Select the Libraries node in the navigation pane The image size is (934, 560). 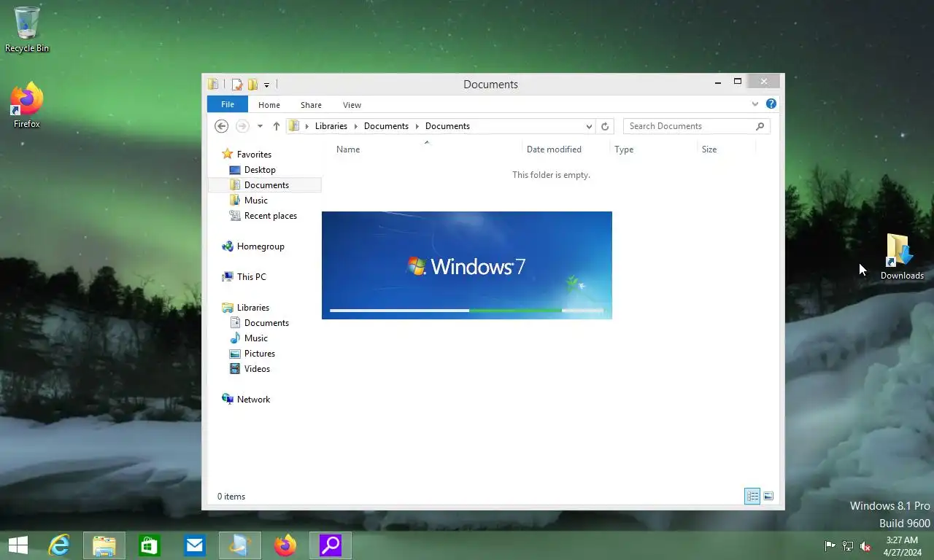coord(252,308)
